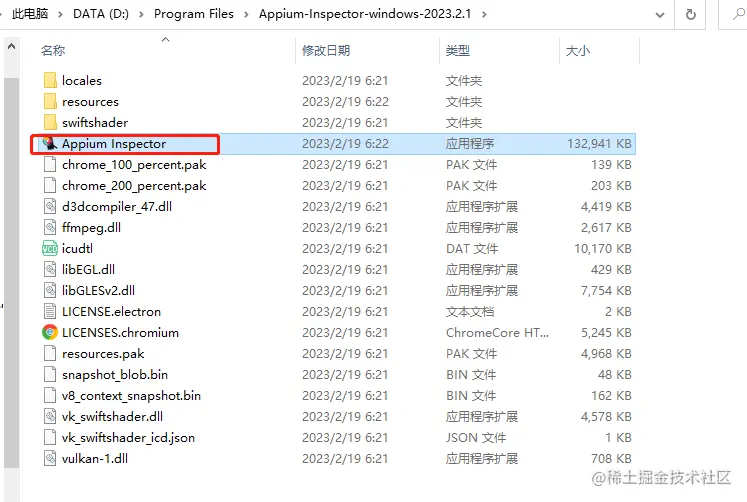Click the Appium-Inspector-windows-2023.2.1 breadcrumb

point(365,14)
